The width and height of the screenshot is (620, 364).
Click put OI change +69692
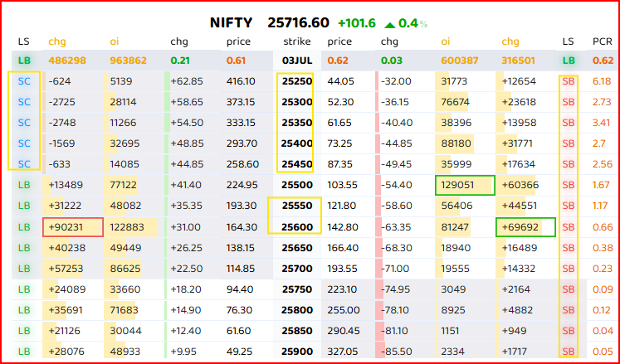coord(520,227)
